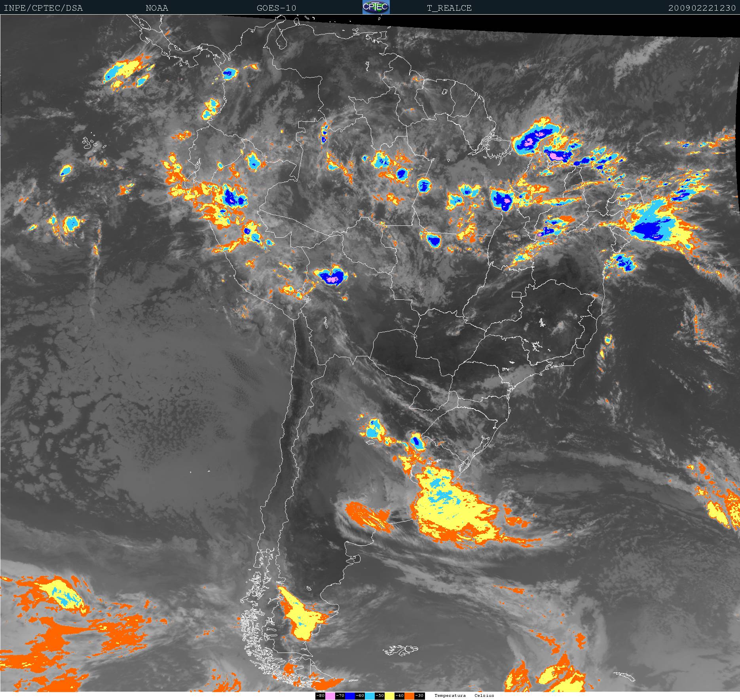Click the Falkland Islands outline on map
Screen dimensions: 740x700
(x=400, y=650)
